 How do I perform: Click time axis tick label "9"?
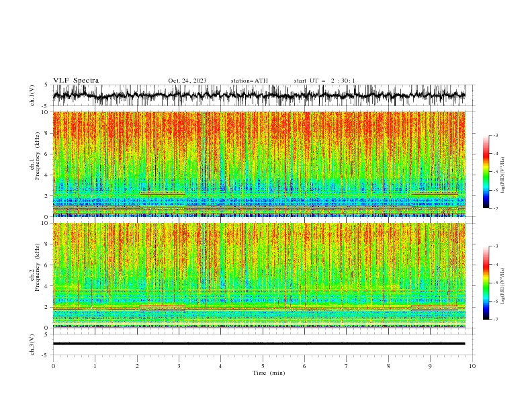pos(430,366)
